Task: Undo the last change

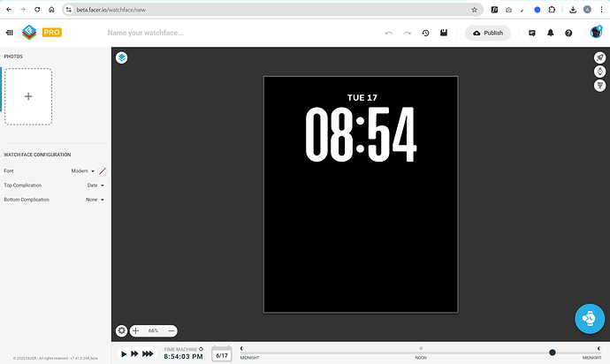Action: click(389, 33)
